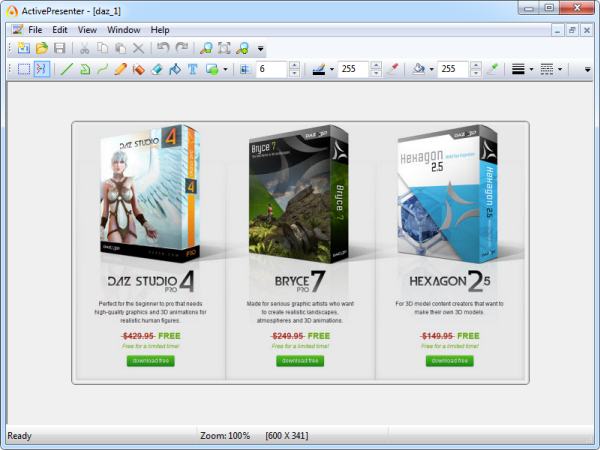The image size is (600, 450).
Task: Select the curve drawing tool
Action: point(103,69)
